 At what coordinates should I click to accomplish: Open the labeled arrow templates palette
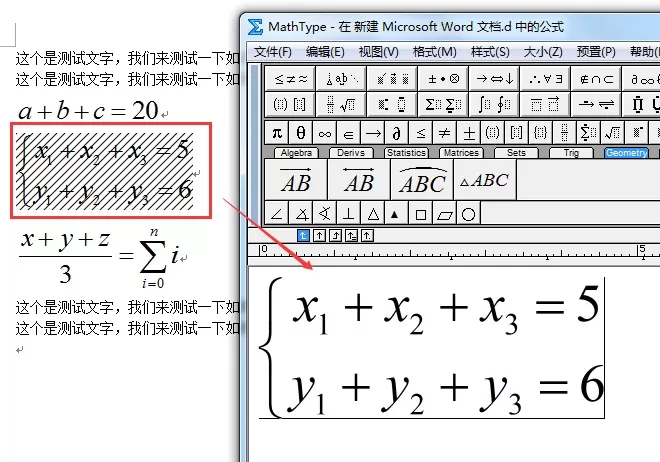[x=596, y=104]
